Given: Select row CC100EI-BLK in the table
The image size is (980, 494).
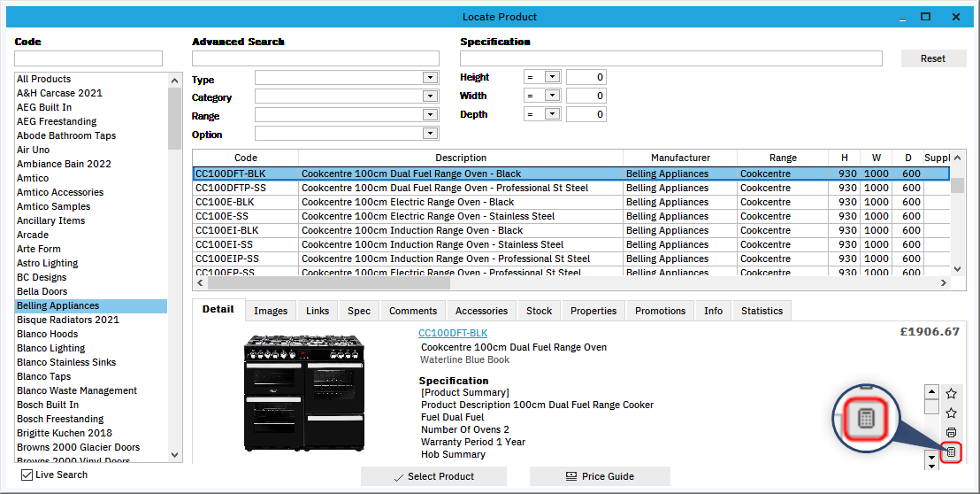Looking at the screenshot, I should [x=571, y=230].
